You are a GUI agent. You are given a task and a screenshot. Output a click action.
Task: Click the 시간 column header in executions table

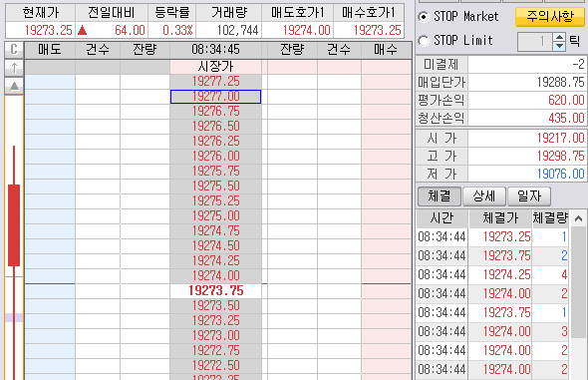(441, 218)
